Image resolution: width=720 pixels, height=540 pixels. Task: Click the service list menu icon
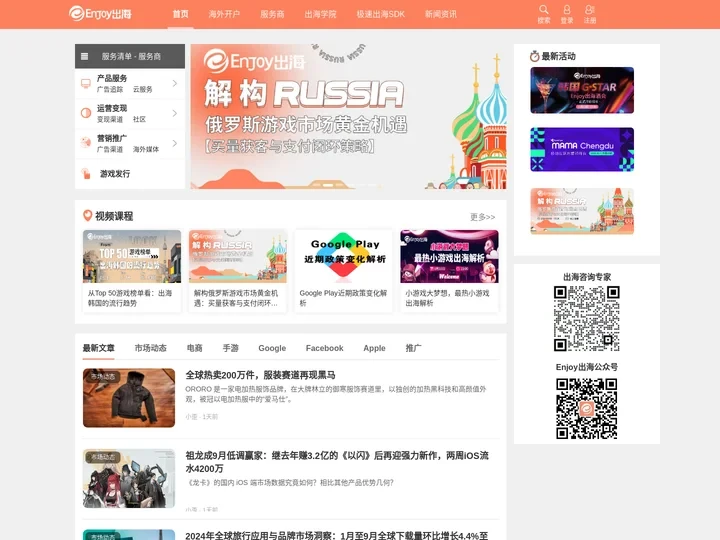pos(84,56)
